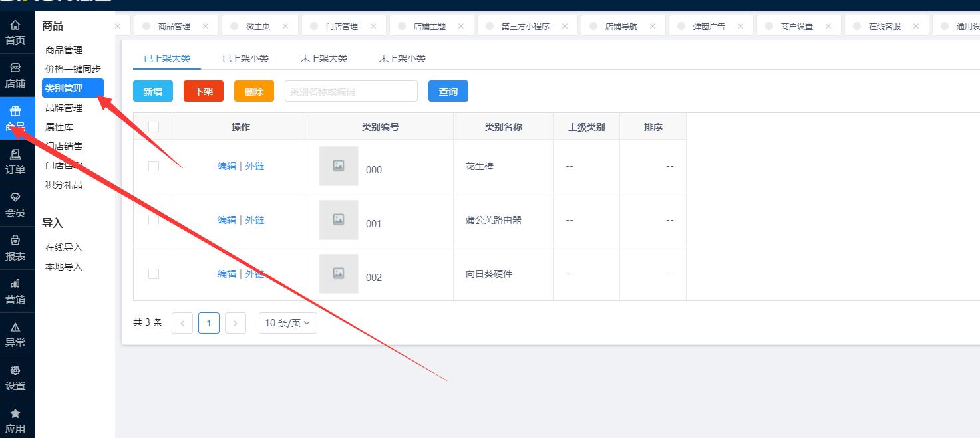Select the checkbox for 花生棒 row
This screenshot has height=438, width=980.
pyautogui.click(x=154, y=166)
